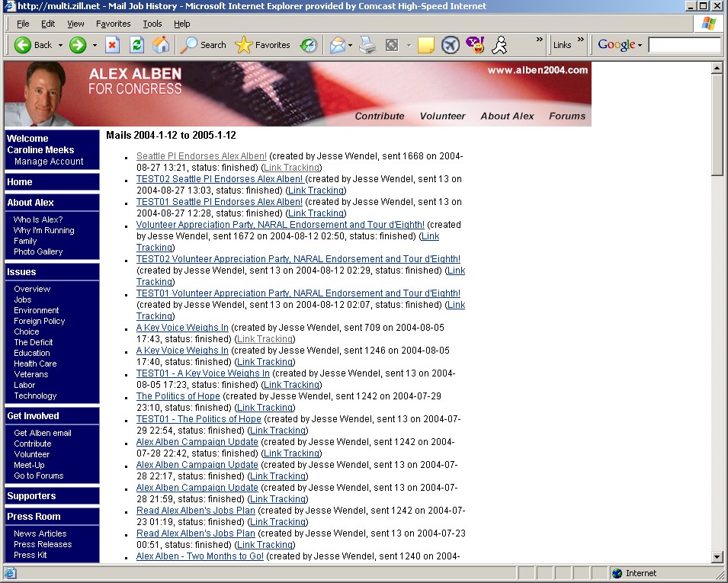Click the vertical scrollbar down arrow
The width and height of the screenshot is (728, 583).
717,557
